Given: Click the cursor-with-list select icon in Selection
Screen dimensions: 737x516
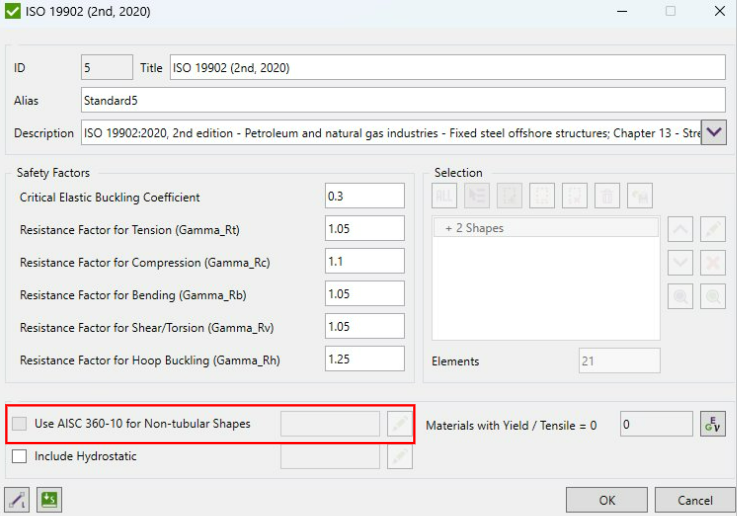Looking at the screenshot, I should pos(477,195).
